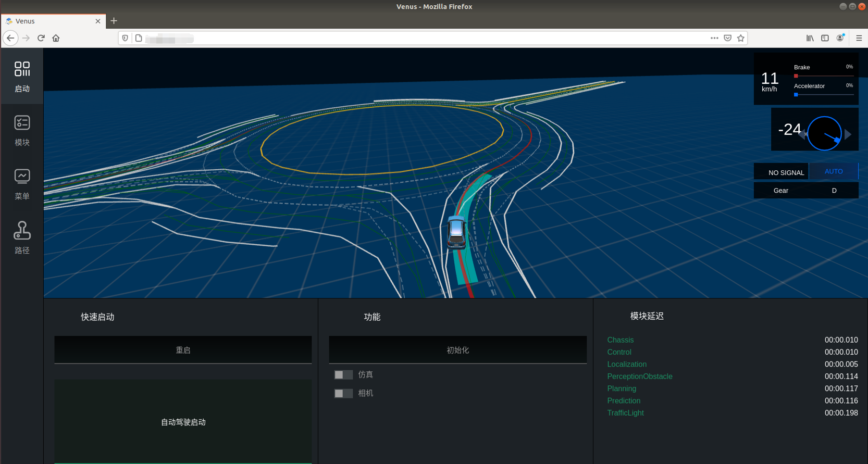
Task: Reload the page with browser refresh icon
Action: click(x=41, y=38)
